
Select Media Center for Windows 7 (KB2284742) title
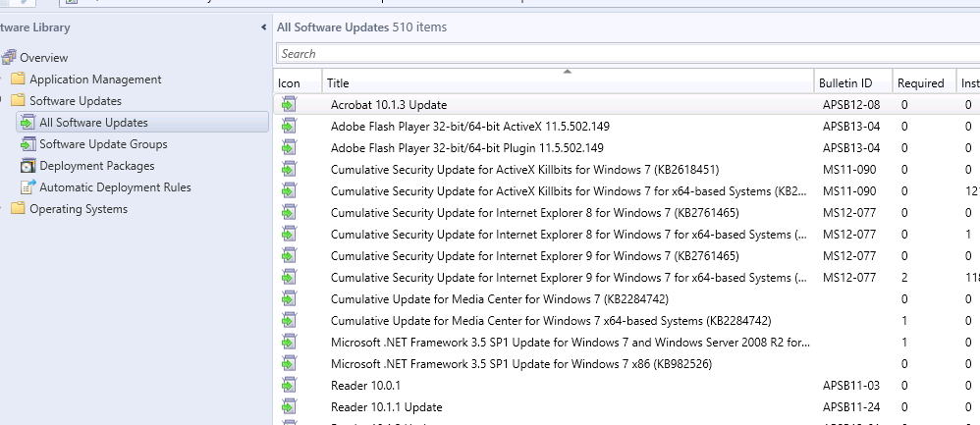[x=500, y=298]
